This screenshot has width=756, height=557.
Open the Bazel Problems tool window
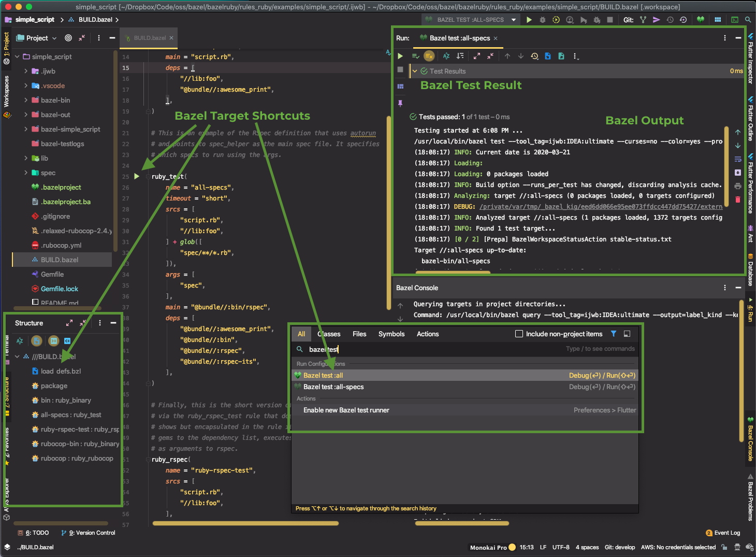[751, 498]
